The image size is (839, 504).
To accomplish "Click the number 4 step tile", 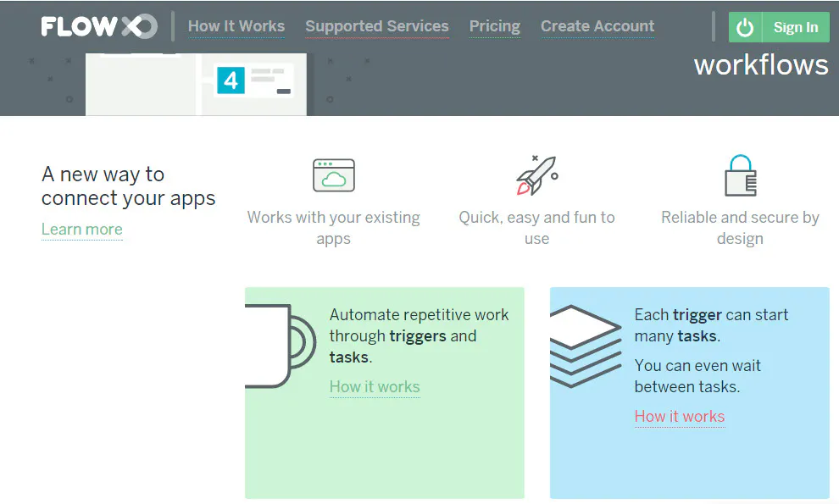I will [x=231, y=80].
